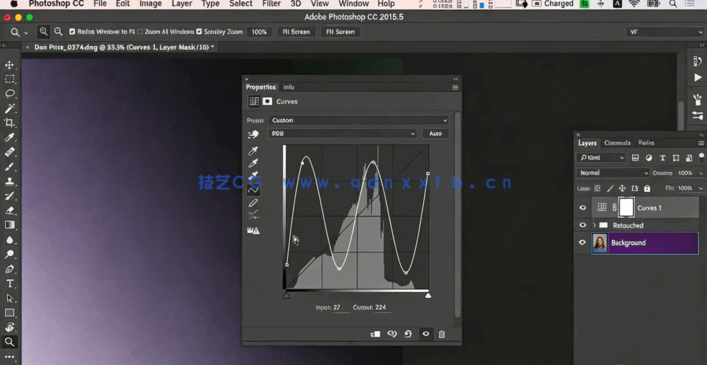This screenshot has width=707, height=365.
Task: Open the Image menu
Action: [x=151, y=4]
